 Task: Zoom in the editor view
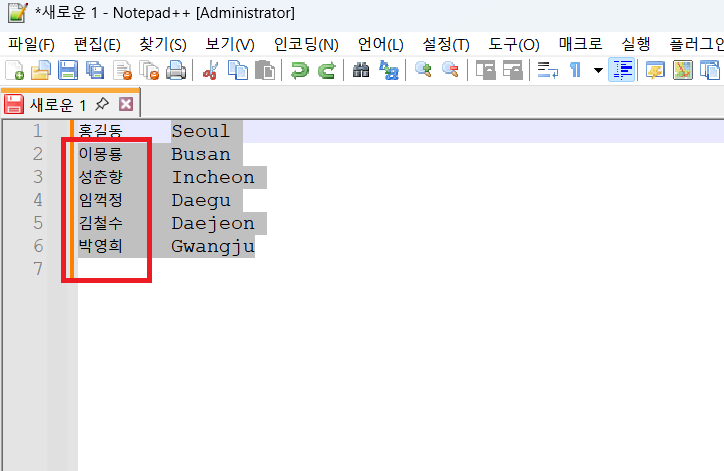(423, 71)
